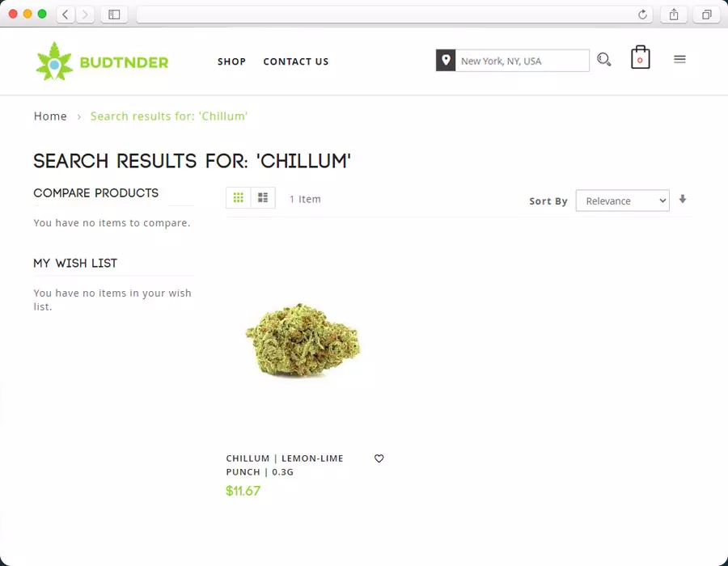Open the shopping bag cart
This screenshot has width=728, height=566.
[641, 57]
